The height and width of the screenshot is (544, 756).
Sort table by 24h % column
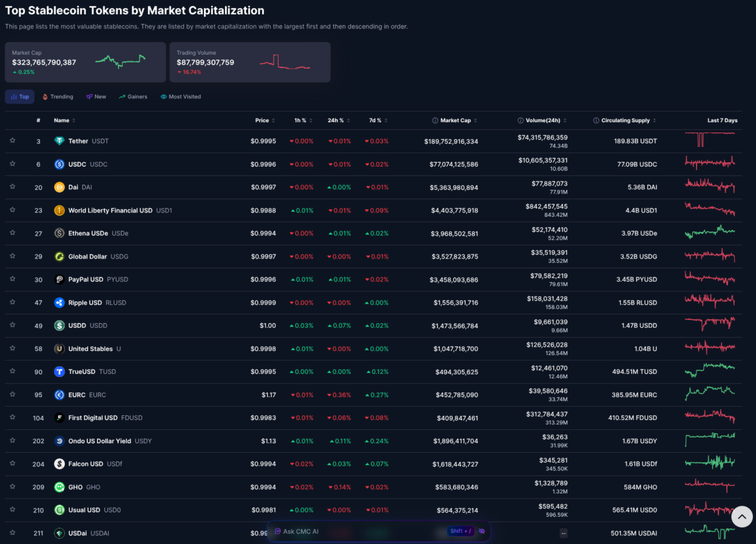[338, 120]
